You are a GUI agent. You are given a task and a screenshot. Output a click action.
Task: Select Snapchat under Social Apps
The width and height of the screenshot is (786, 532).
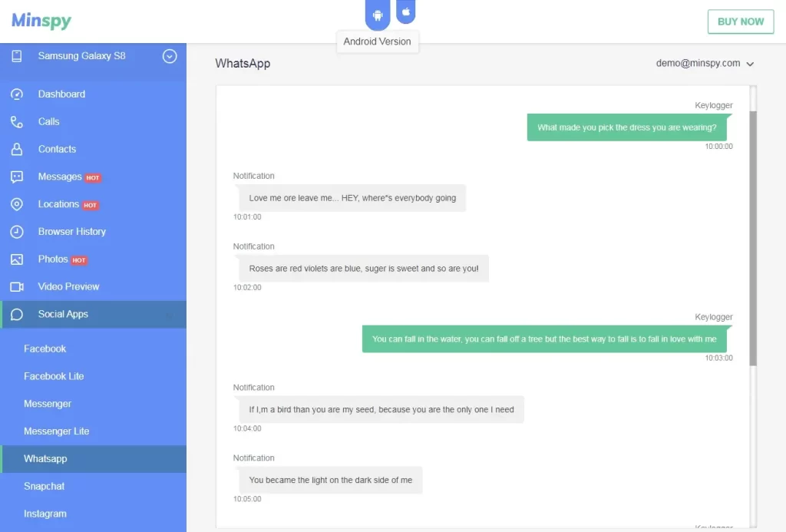pos(93,487)
